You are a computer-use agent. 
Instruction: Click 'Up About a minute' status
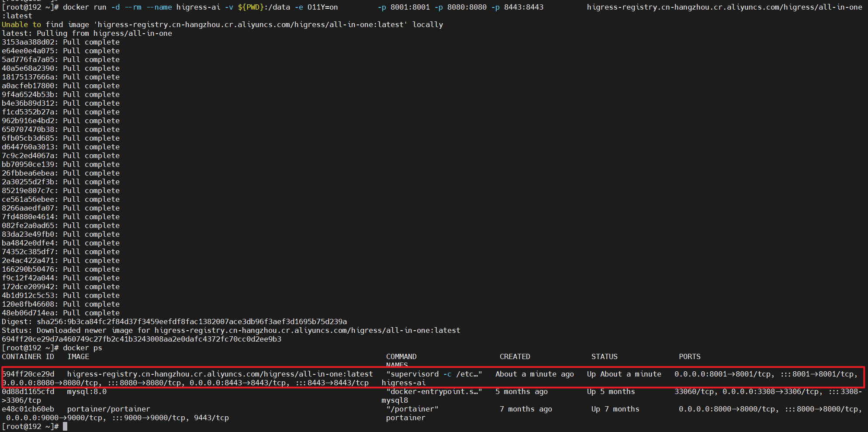(x=624, y=374)
